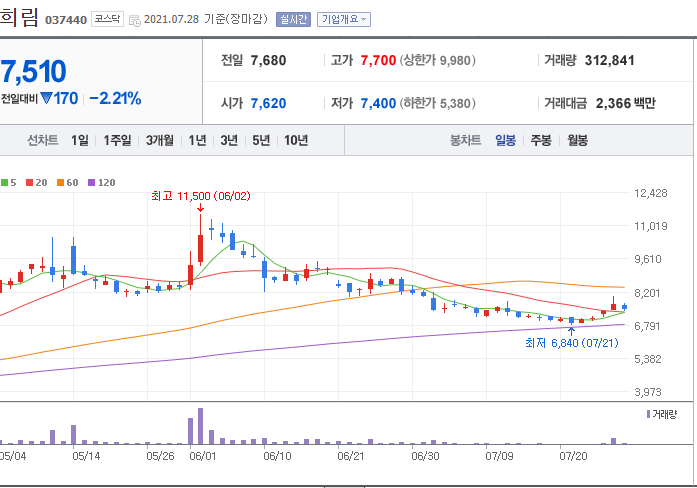Image resolution: width=697 pixels, height=488 pixels.
Task: Click the 07/20 date label on axis
Action: [573, 456]
